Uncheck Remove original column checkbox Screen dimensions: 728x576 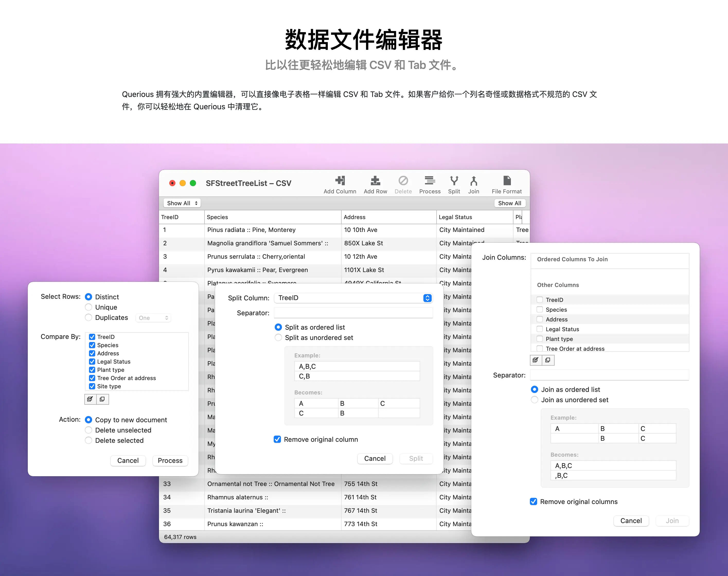(x=277, y=439)
